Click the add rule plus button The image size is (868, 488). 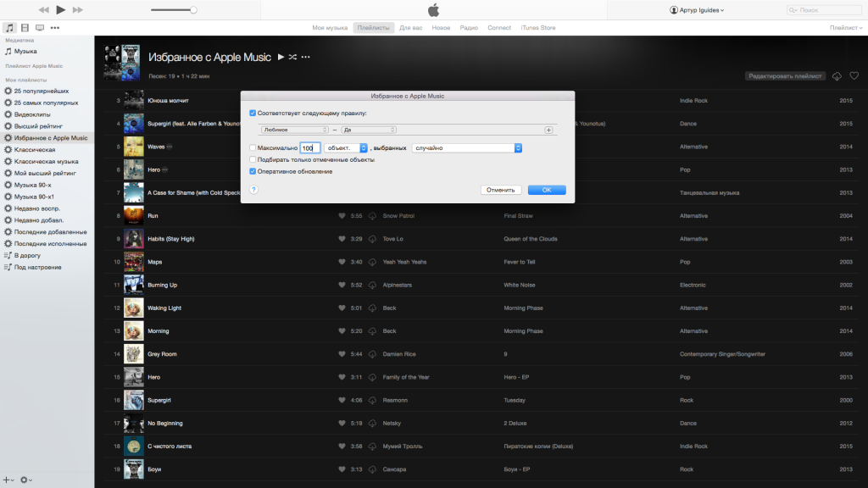click(x=548, y=130)
